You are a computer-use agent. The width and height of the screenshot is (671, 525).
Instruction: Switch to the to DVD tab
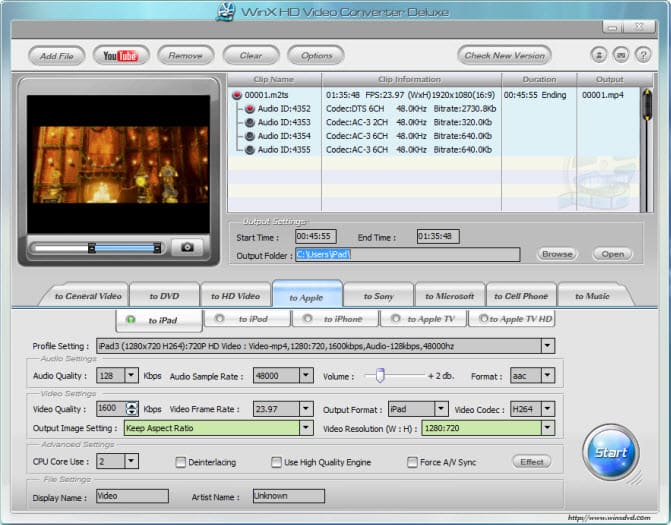(164, 296)
